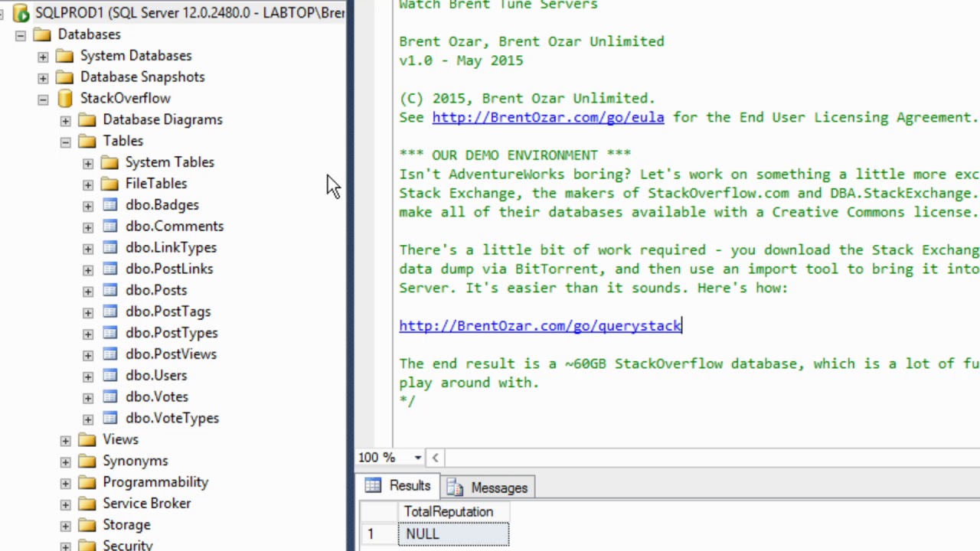
Task: Click the dbo.PostLinks table icon
Action: [x=110, y=269]
